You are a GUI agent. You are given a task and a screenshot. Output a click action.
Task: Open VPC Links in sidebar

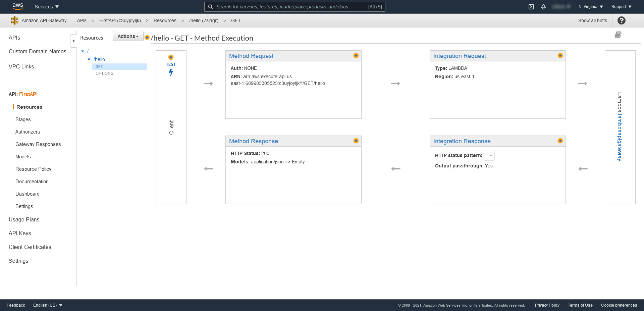pyautogui.click(x=21, y=66)
